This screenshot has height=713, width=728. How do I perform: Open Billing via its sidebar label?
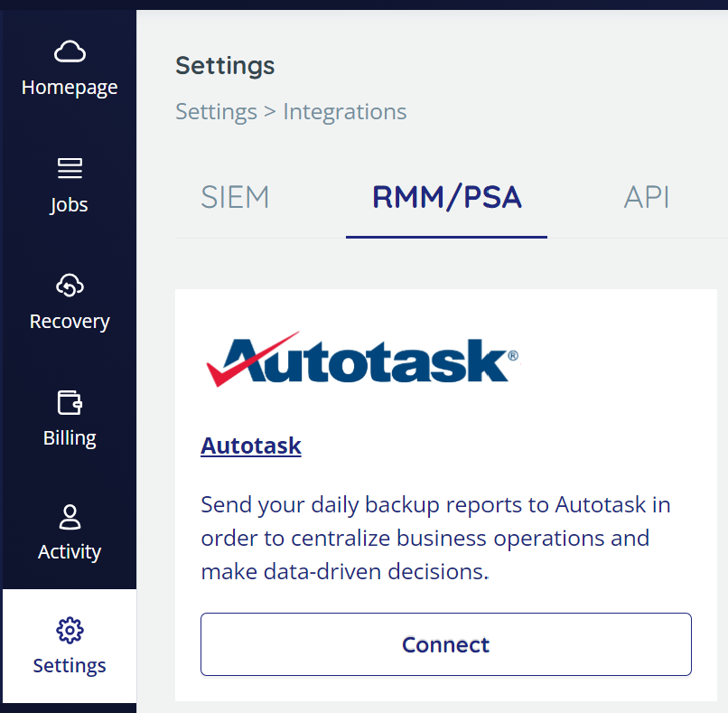70,438
